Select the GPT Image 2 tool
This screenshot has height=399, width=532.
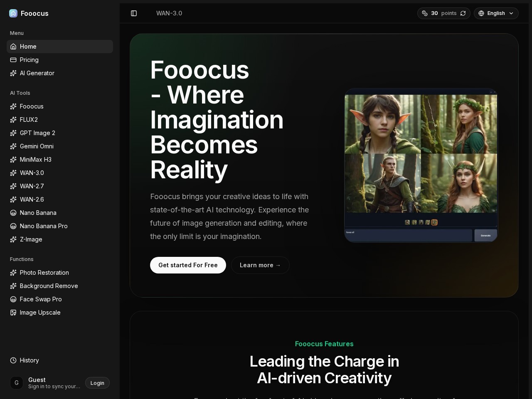point(60,133)
